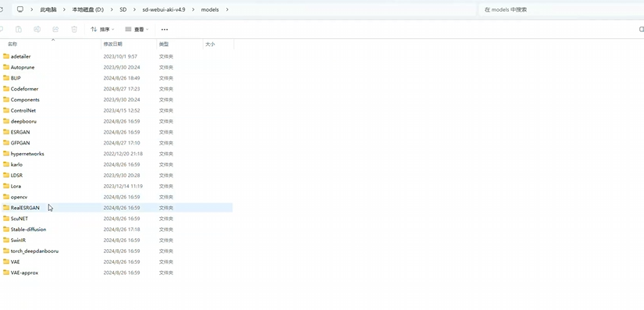The width and height of the screenshot is (644, 310).
Task: Click the 文件夹 type in the ControlNet row
Action: tap(166, 110)
